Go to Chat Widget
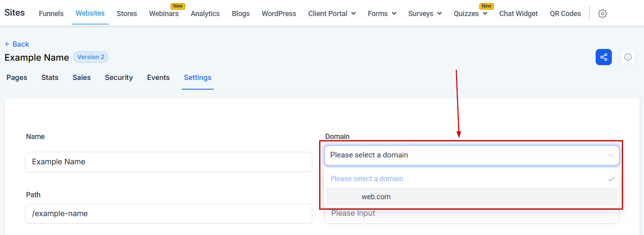644x235 pixels. 518,14
